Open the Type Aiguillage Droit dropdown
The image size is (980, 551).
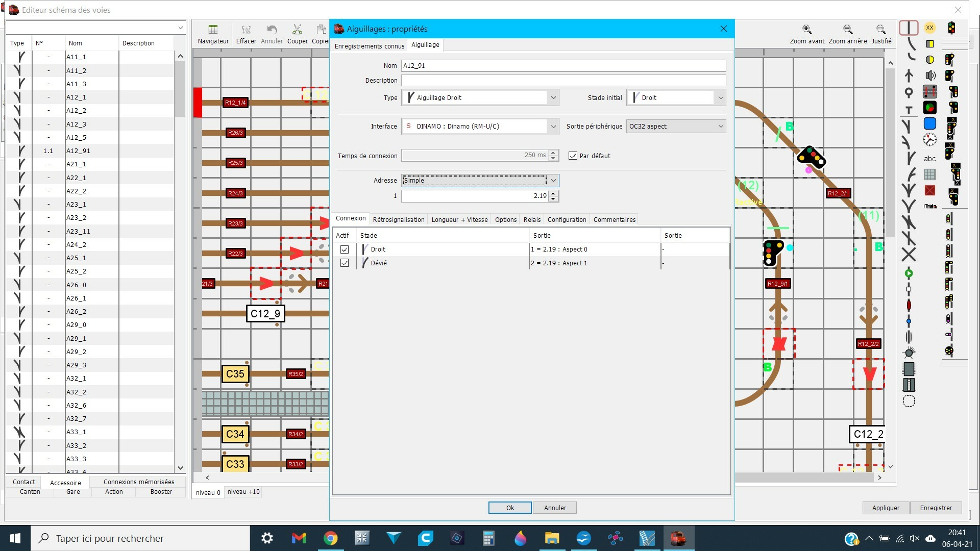(x=553, y=97)
